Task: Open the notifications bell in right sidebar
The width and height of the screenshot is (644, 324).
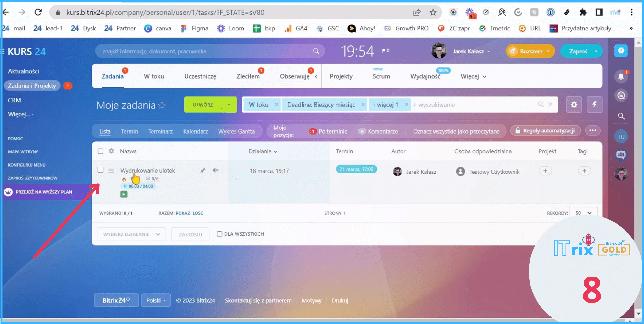Action: click(x=621, y=76)
